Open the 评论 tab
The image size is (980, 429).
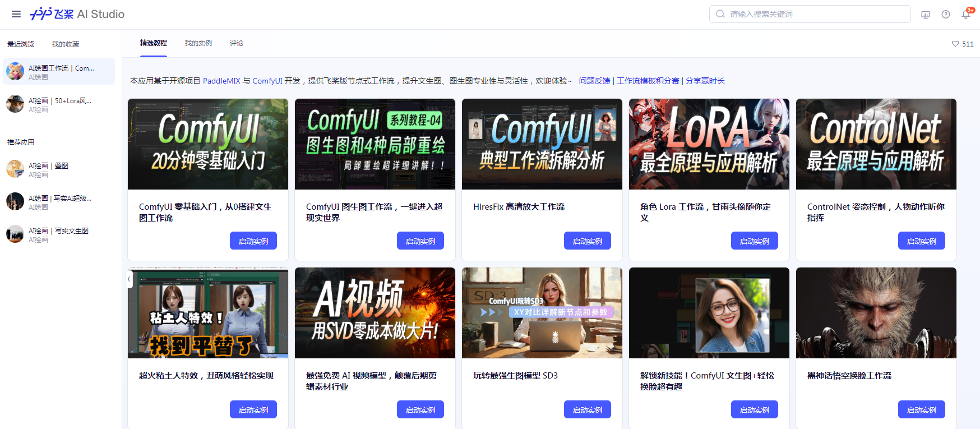[x=237, y=43]
